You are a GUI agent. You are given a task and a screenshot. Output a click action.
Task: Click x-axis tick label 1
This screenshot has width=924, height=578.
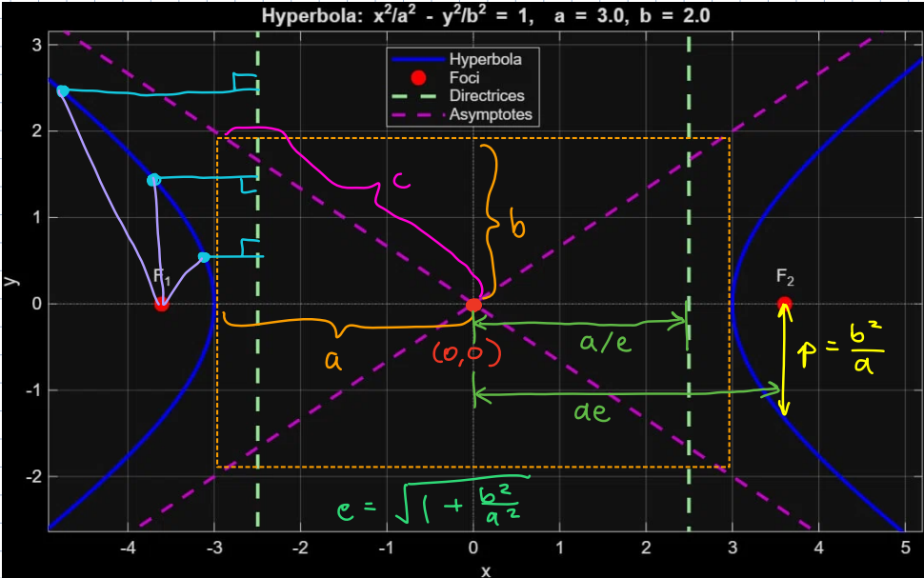coord(560,548)
